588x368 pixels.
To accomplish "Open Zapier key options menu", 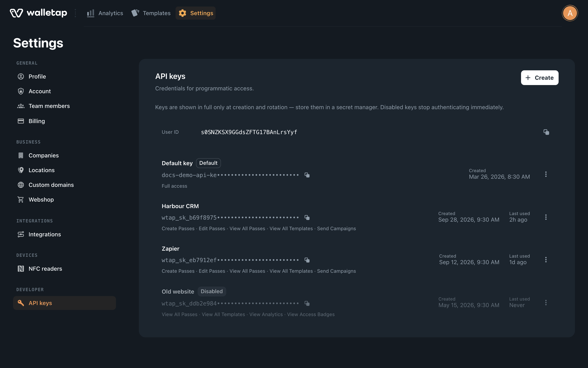I will coord(546,260).
